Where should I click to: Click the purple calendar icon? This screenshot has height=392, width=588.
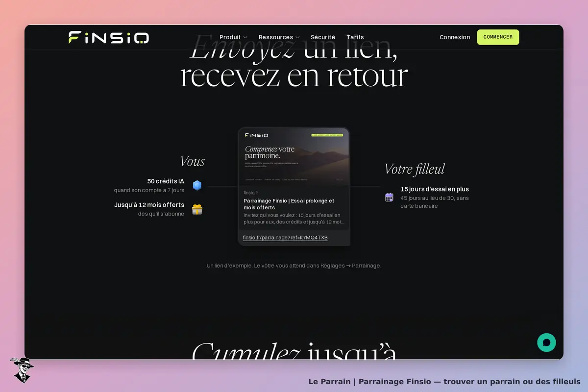tap(389, 197)
